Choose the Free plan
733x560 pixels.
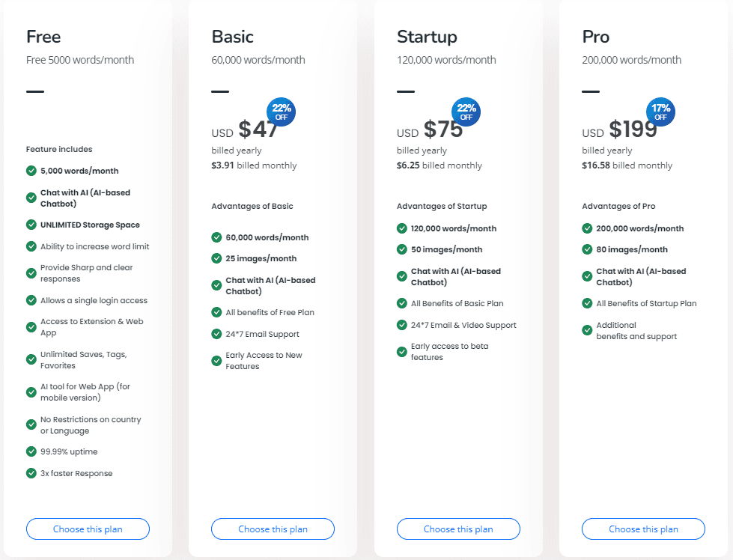pyautogui.click(x=88, y=529)
